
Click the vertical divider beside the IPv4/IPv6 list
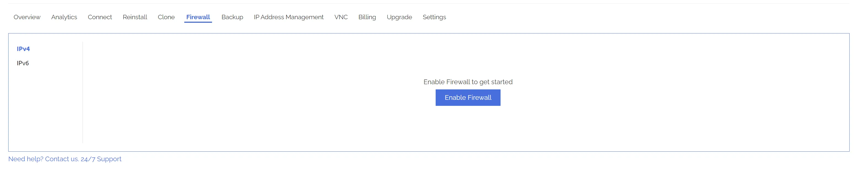tap(83, 92)
